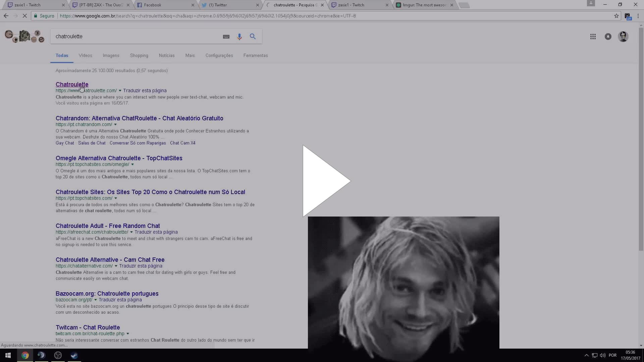Click the Chrome icon in taskbar
This screenshot has width=644, height=362.
pos(25,355)
